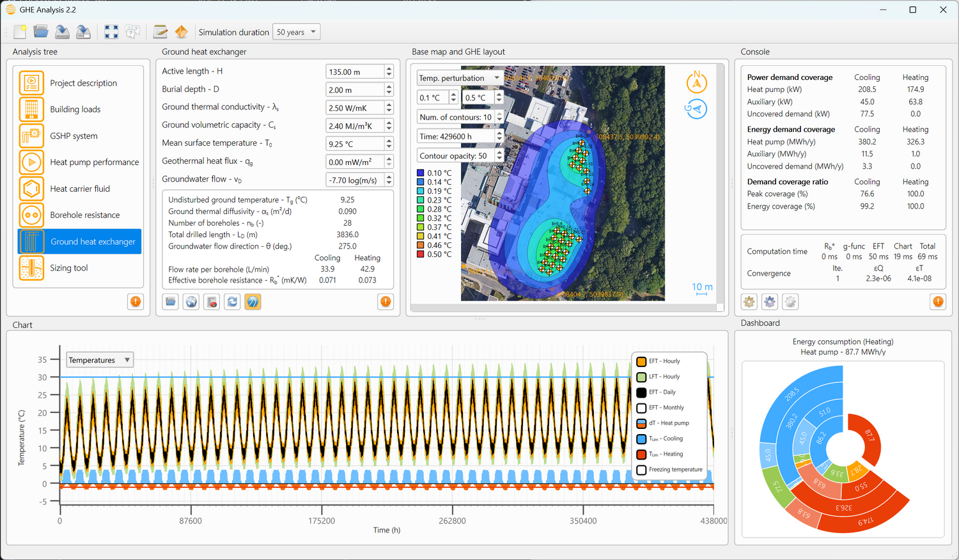Open the Simulation duration dropdown
This screenshot has height=560, width=959.
pyautogui.click(x=296, y=32)
